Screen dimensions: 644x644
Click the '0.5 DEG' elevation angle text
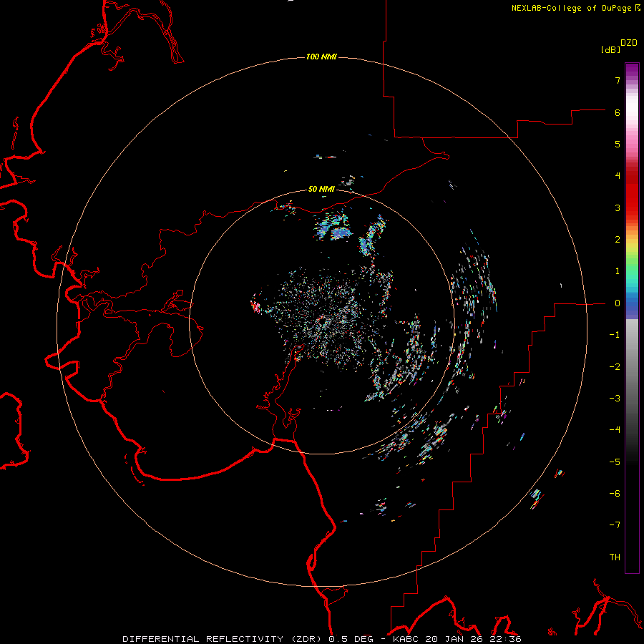[x=351, y=639]
